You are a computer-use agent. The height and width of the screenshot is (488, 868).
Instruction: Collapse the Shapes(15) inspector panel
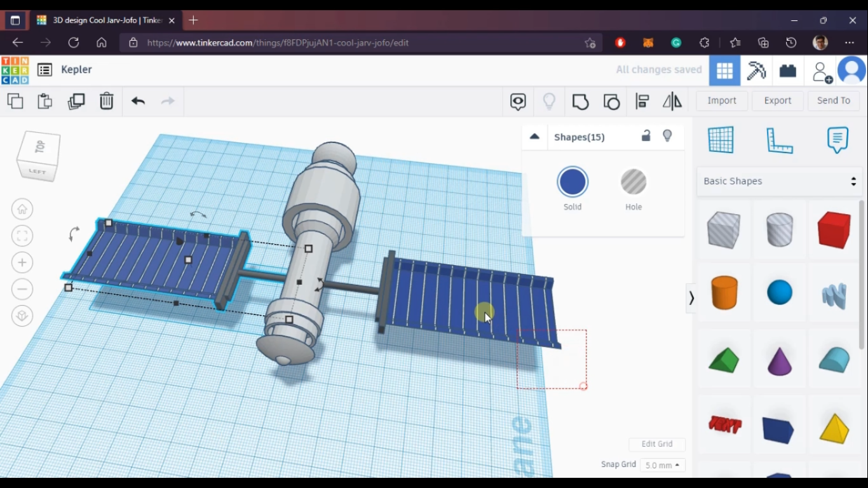click(534, 137)
